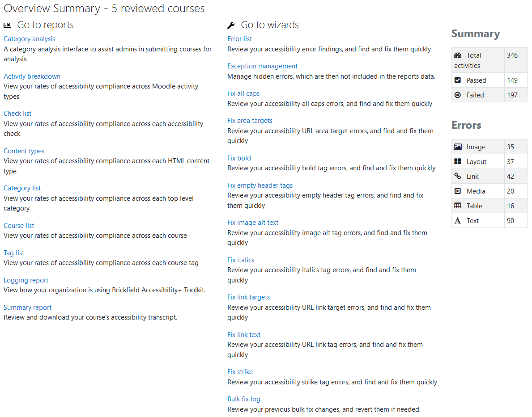Image resolution: width=532 pixels, height=417 pixels.
Task: Click the Total activities value 346
Action: 512,55
